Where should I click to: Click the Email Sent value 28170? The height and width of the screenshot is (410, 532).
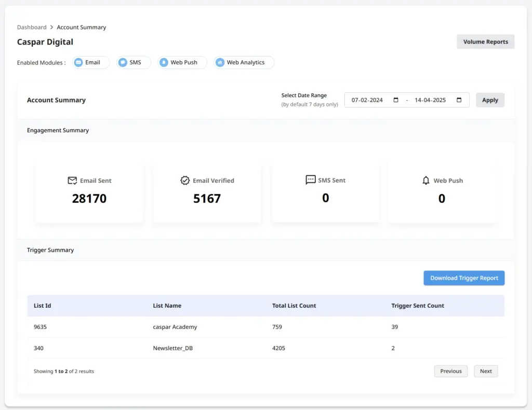[x=89, y=198]
